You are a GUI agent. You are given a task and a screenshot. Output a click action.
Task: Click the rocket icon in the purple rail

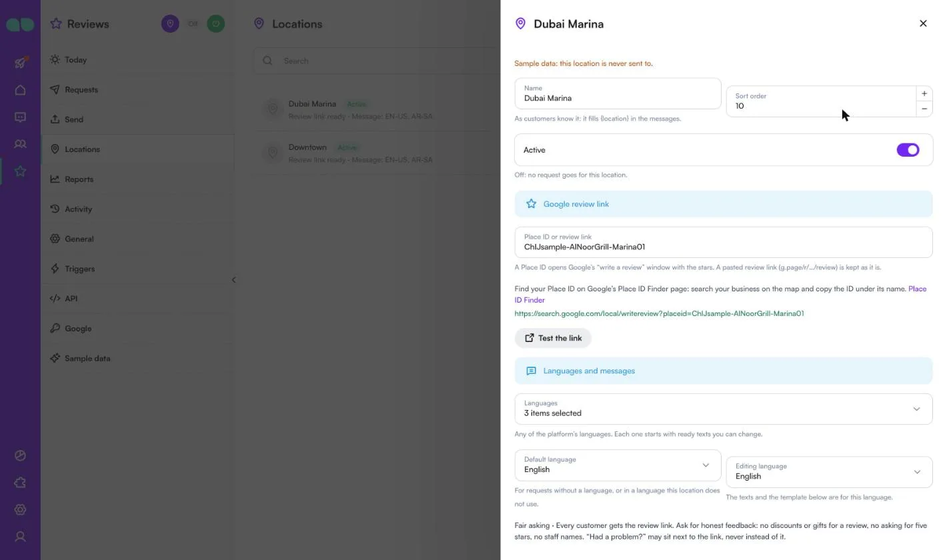20,63
